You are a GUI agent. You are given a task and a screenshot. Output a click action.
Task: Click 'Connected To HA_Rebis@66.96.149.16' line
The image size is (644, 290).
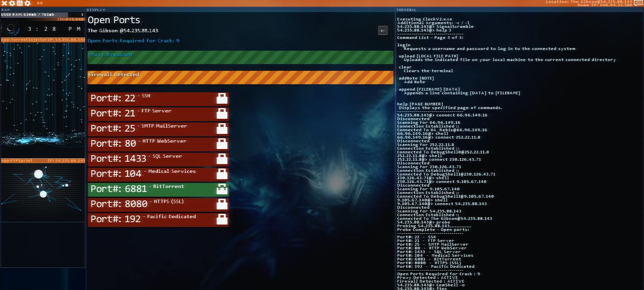pos(442,130)
